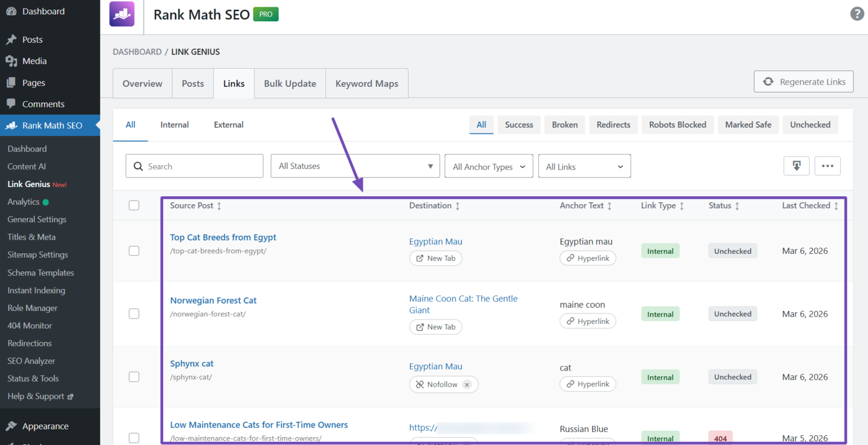Open the help question mark icon
The height and width of the screenshot is (445, 868).
[856, 14]
